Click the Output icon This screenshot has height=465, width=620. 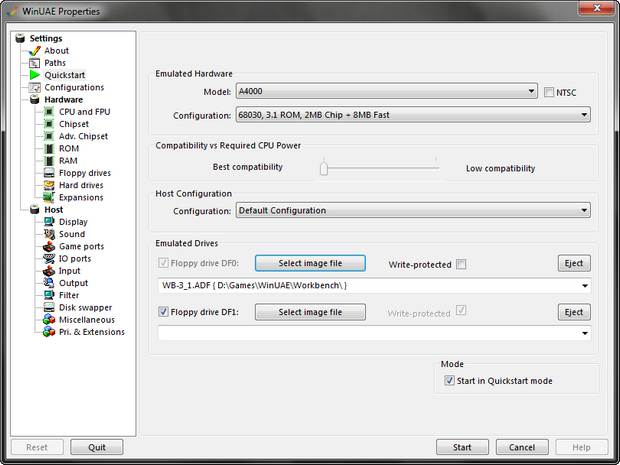(x=49, y=283)
